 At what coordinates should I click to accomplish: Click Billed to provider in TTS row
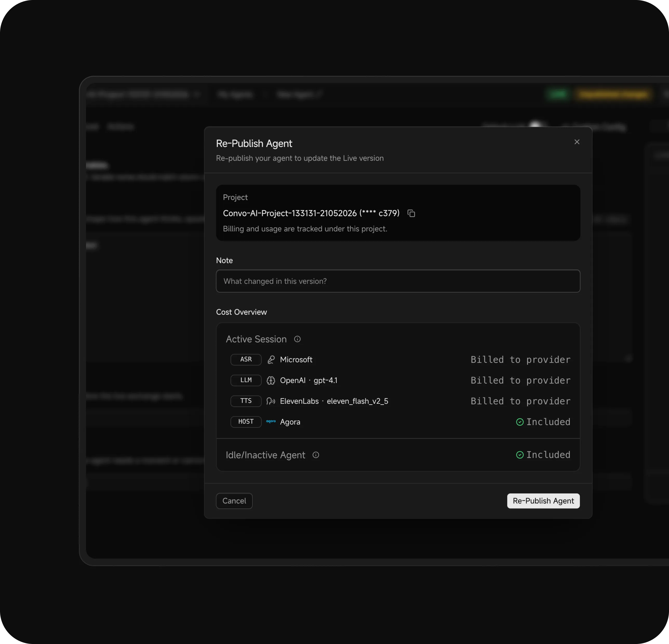point(520,401)
